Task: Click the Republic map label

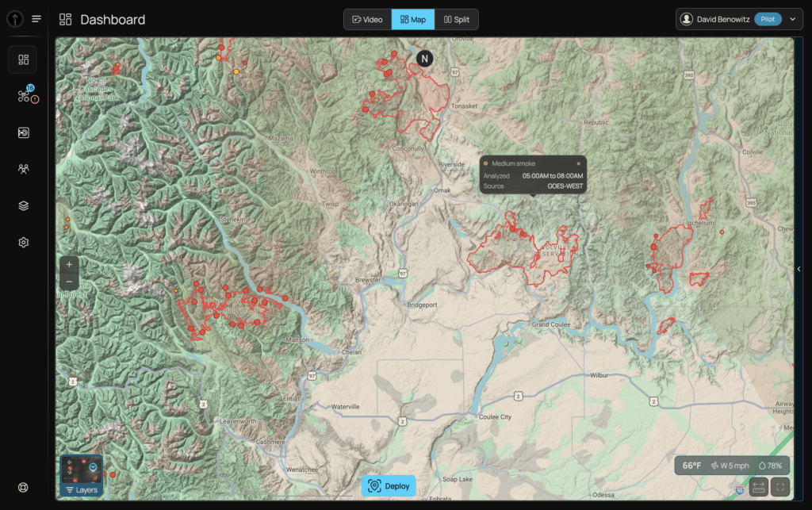Action: coord(596,123)
